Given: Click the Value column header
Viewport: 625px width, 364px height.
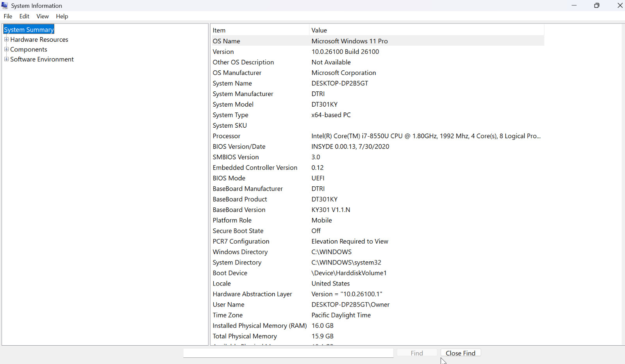Looking at the screenshot, I should 427,30.
